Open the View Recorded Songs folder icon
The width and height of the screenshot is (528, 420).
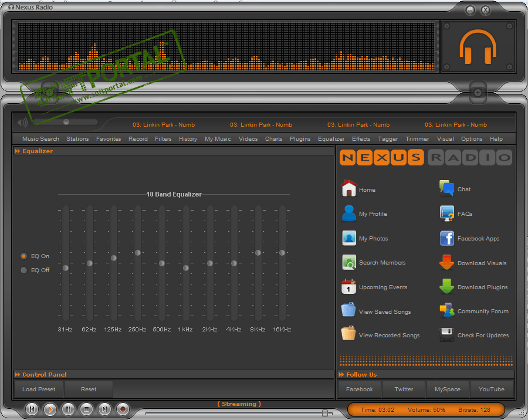click(348, 333)
